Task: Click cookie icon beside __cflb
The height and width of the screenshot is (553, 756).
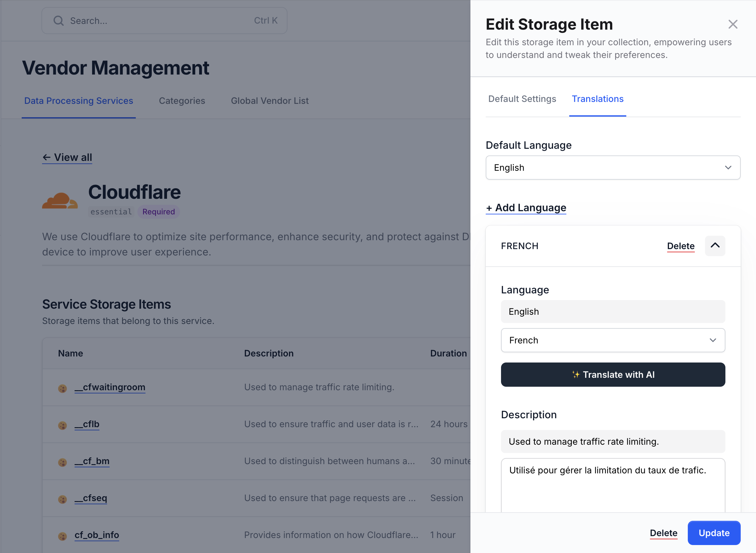Action: tap(62, 425)
